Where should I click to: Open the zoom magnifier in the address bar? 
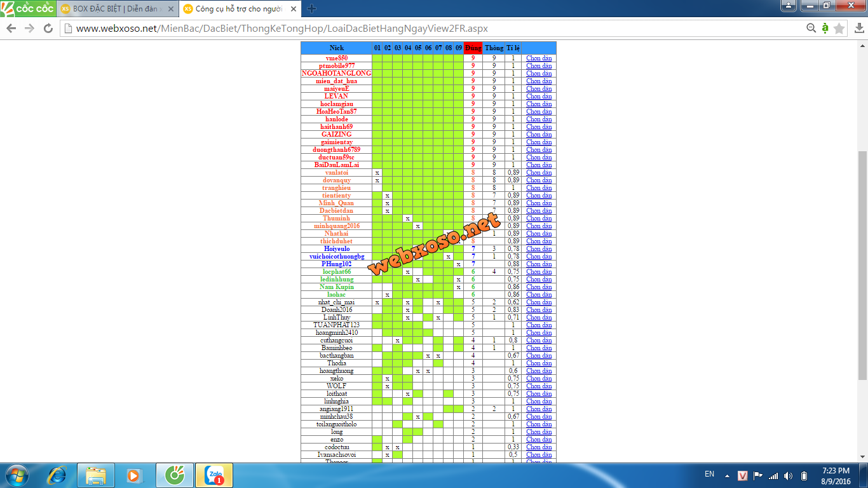click(x=811, y=28)
